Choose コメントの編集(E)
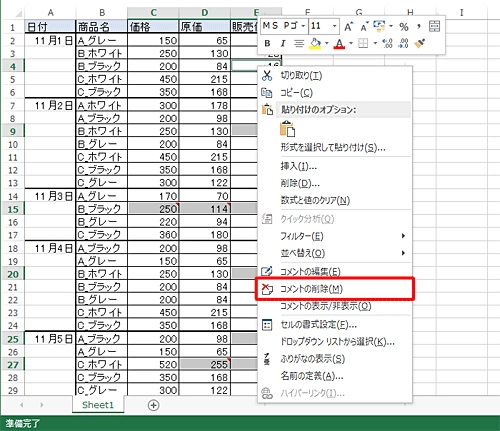 click(335, 272)
